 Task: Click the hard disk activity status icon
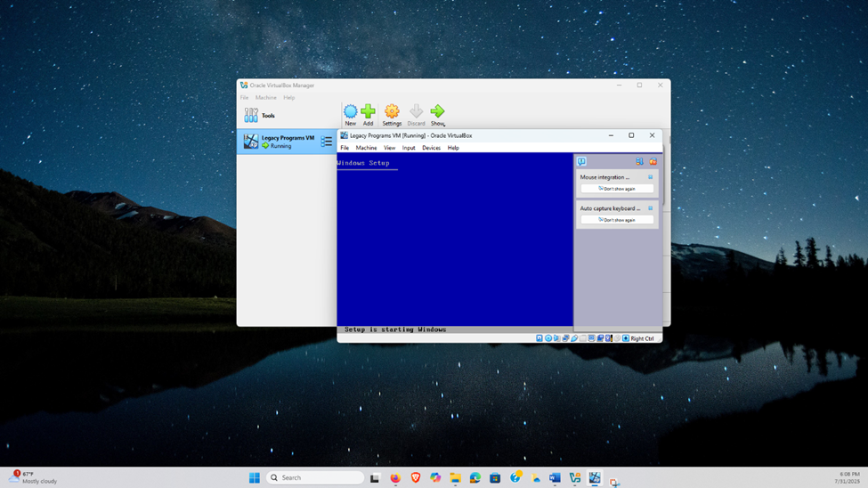coord(539,338)
